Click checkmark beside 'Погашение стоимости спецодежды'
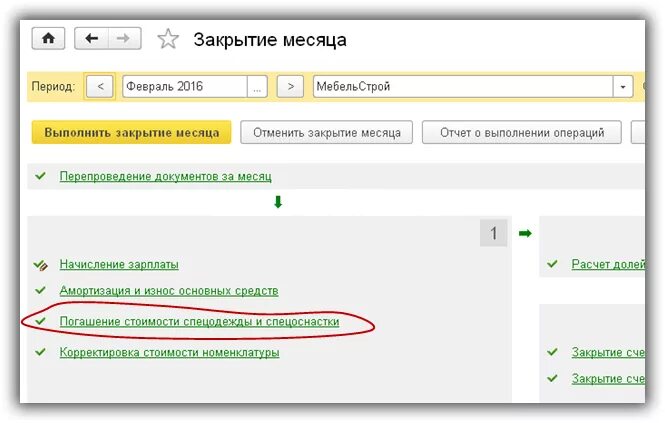This screenshot has width=665, height=423. [41, 321]
